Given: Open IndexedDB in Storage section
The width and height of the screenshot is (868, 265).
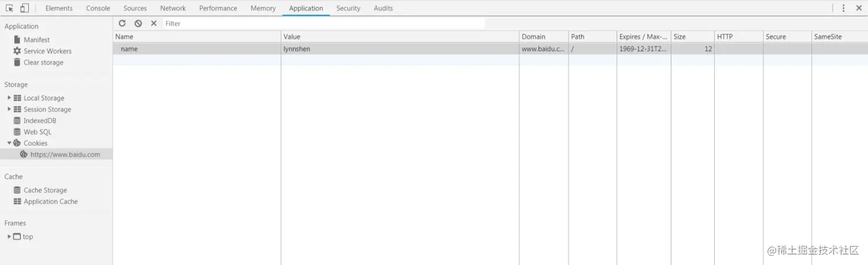Looking at the screenshot, I should [40, 120].
